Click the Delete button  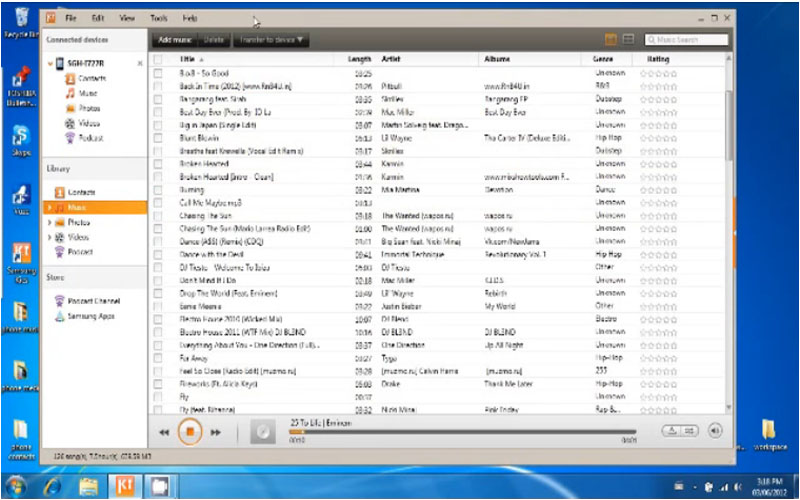214,40
